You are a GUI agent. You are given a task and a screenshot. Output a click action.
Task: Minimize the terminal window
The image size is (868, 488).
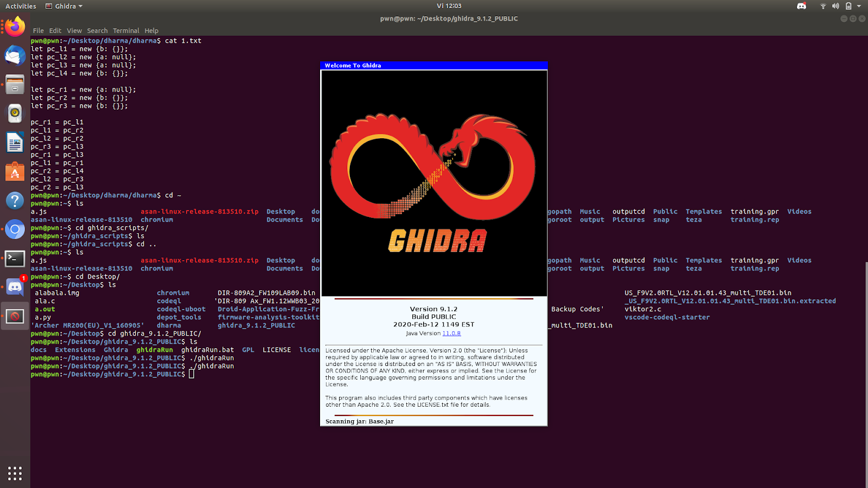point(844,18)
